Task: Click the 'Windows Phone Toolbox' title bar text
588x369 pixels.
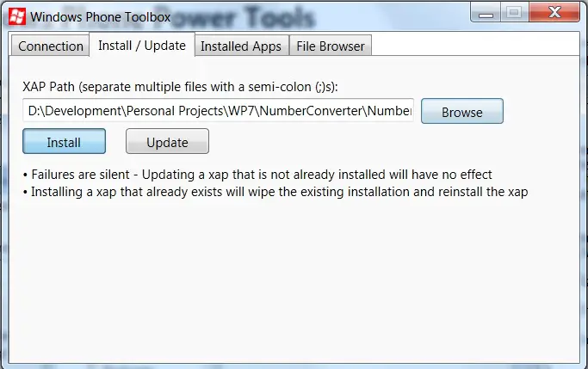Action: click(101, 16)
